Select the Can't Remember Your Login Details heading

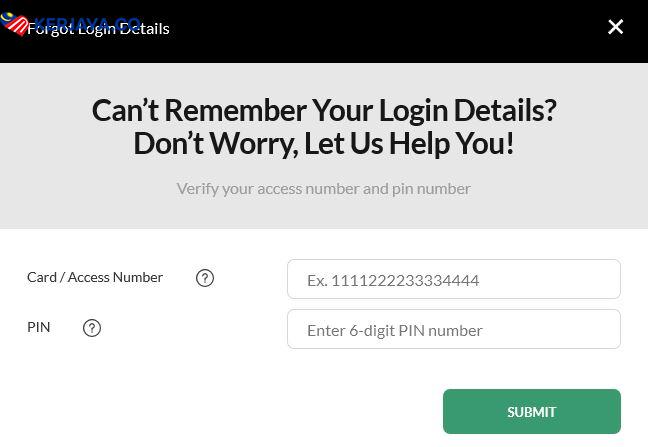[324, 111]
